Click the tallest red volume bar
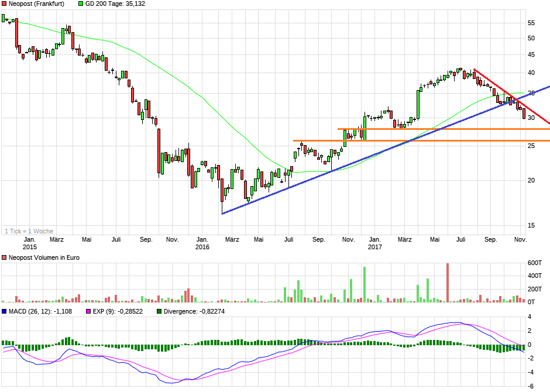Viewport: 550px width, 392px height. click(447, 283)
